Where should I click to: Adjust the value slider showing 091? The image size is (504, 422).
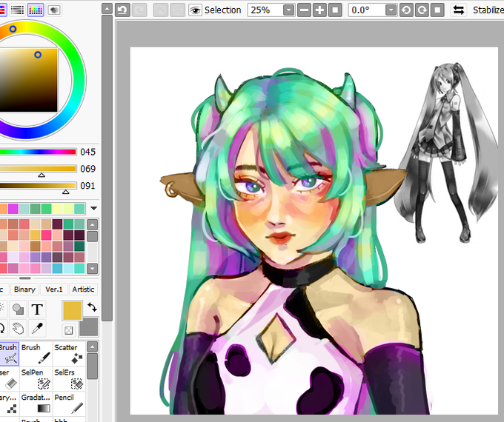coord(38,186)
